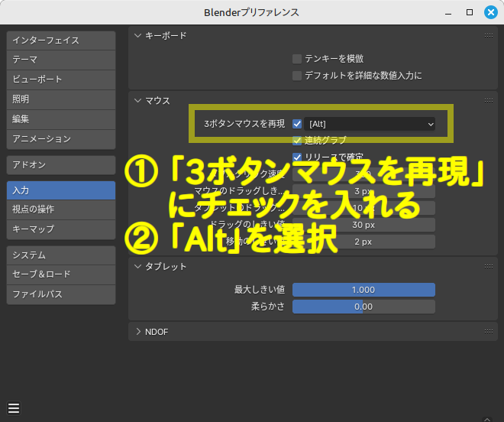Toggle 連続グラブ checkbox
Image resolution: width=504 pixels, height=422 pixels.
tap(297, 141)
